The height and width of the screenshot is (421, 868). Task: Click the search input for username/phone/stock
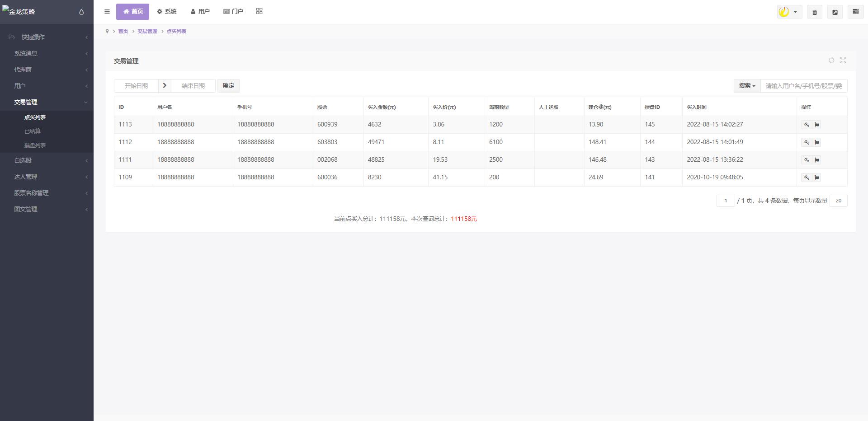803,86
